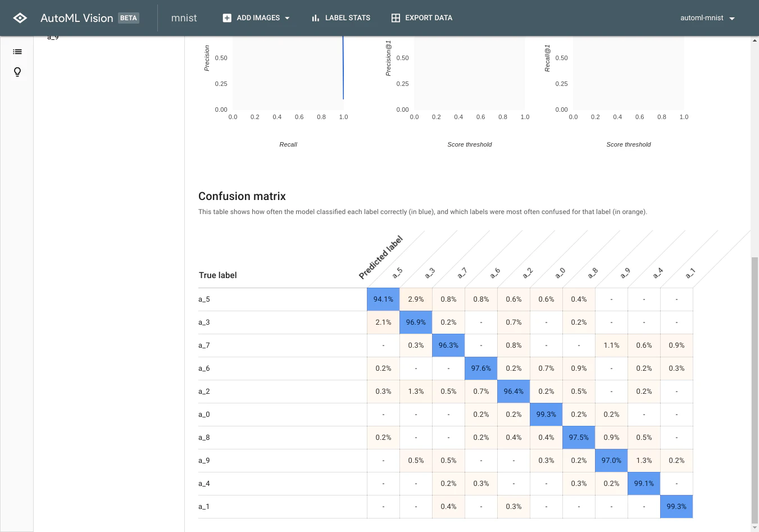Screen dimensions: 759x532
Task: Click the AutoML Vision logo icon
Action: tap(20, 18)
